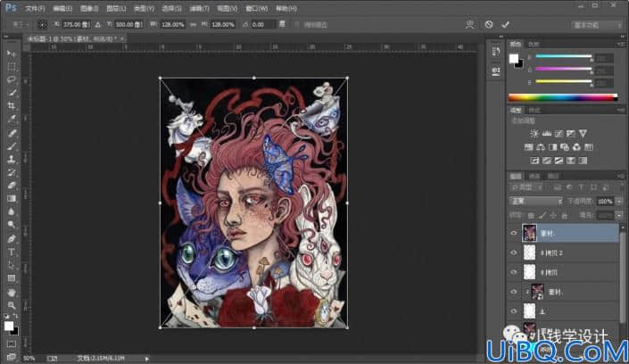Change screen mode from toolbar bottom
Screen dimensions: 629x364
12,356
